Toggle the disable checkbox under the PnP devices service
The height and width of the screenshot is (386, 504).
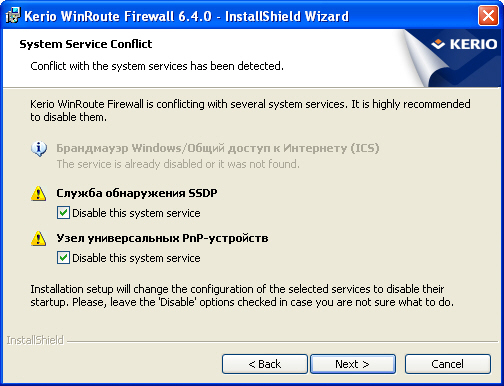click(x=63, y=258)
